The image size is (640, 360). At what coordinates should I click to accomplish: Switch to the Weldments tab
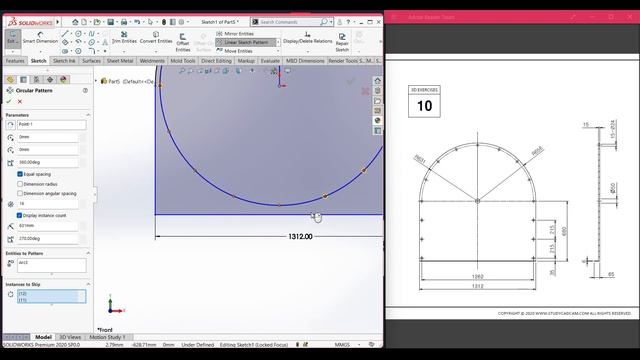tap(152, 61)
